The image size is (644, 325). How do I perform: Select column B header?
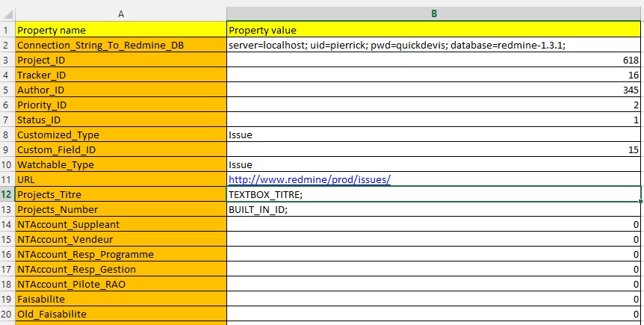pos(434,14)
